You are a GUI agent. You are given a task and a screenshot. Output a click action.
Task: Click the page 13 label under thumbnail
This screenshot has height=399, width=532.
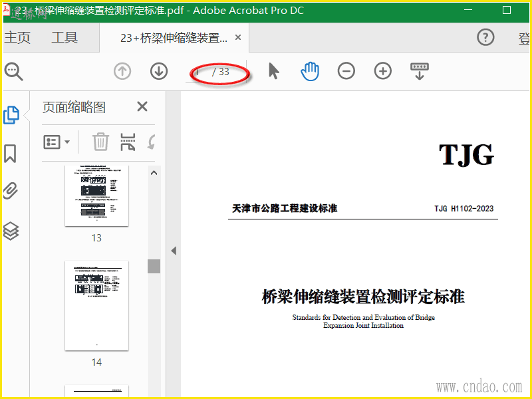click(96, 238)
